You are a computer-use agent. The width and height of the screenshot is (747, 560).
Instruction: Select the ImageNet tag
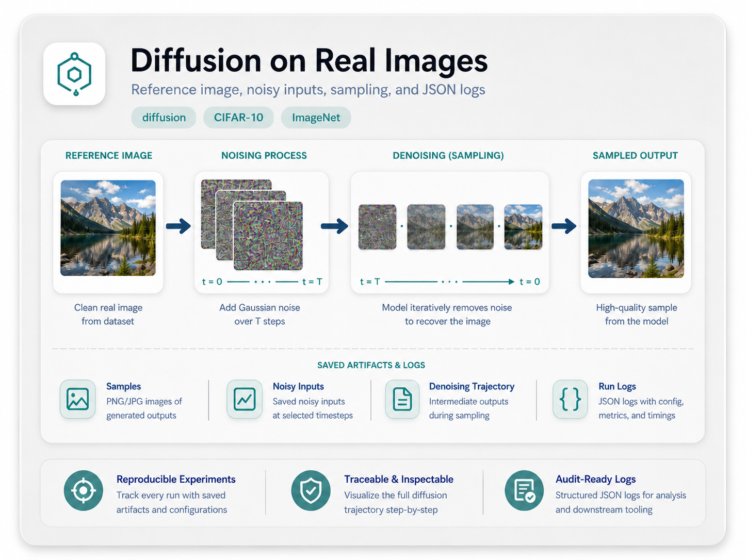pyautogui.click(x=316, y=118)
